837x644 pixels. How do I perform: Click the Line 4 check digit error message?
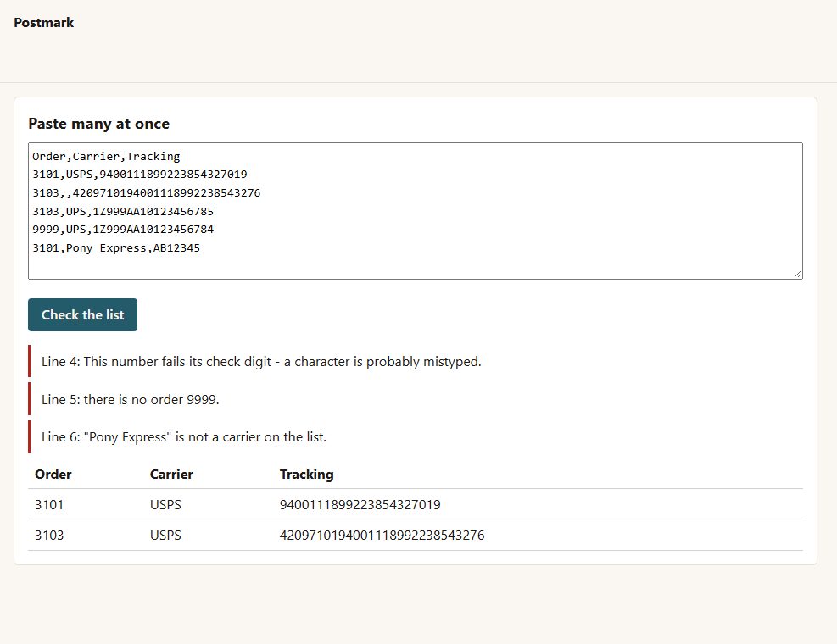point(261,362)
